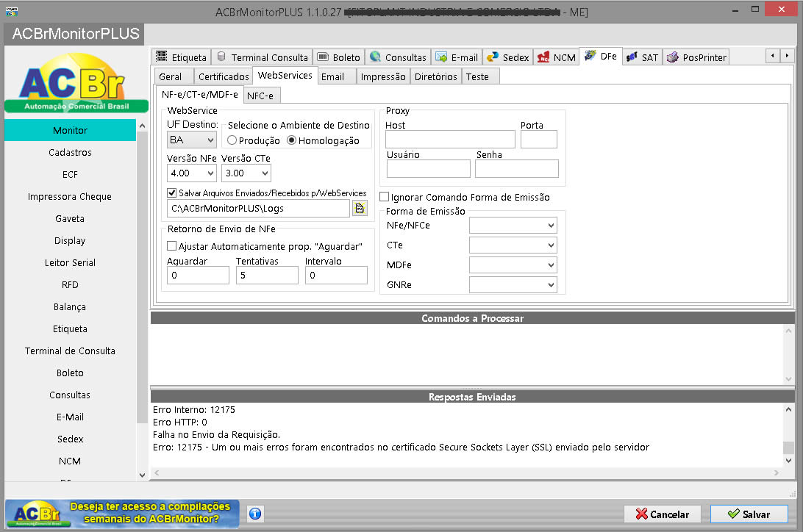Click the Aguardar value field

198,276
